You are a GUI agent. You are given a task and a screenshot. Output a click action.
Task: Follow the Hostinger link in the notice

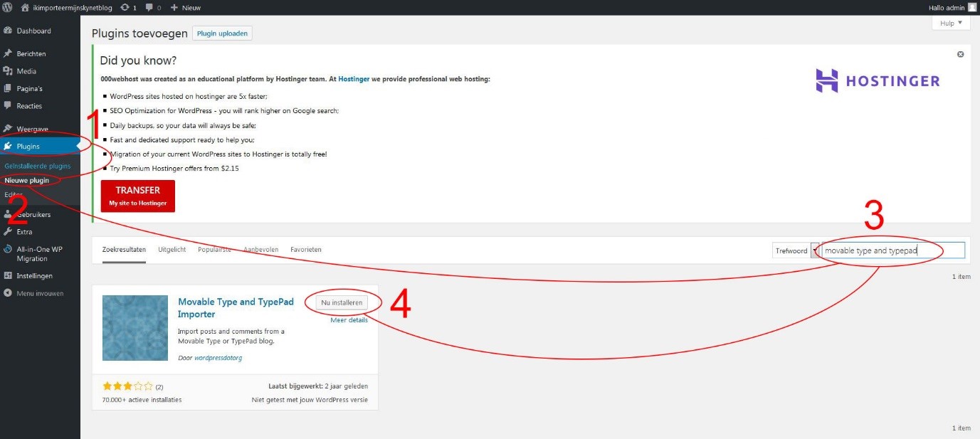354,79
